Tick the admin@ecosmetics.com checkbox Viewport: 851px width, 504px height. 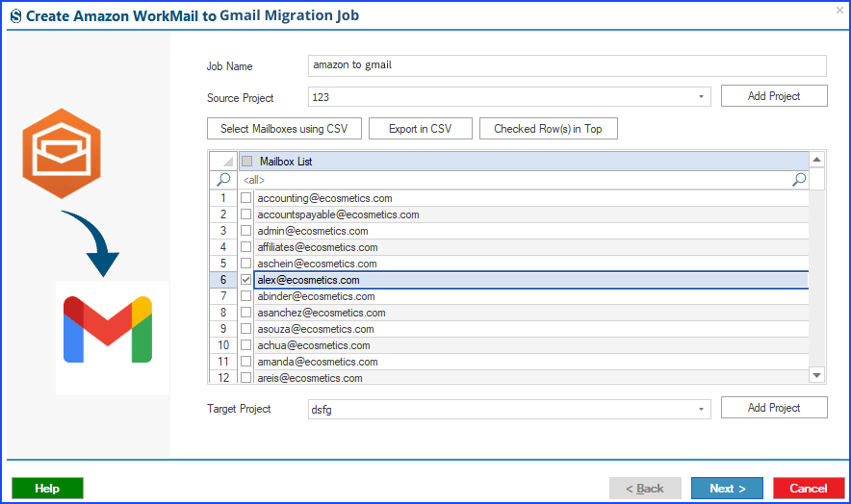[x=245, y=231]
